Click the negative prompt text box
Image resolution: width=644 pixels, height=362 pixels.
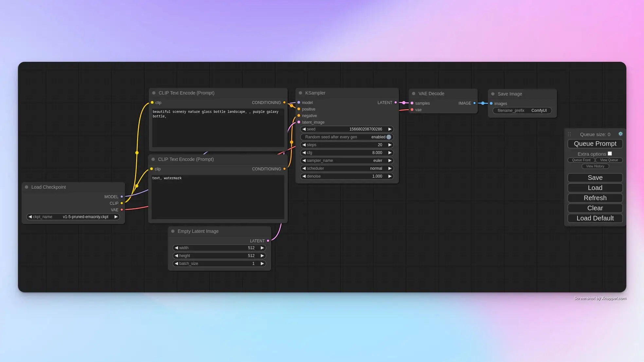(218, 196)
